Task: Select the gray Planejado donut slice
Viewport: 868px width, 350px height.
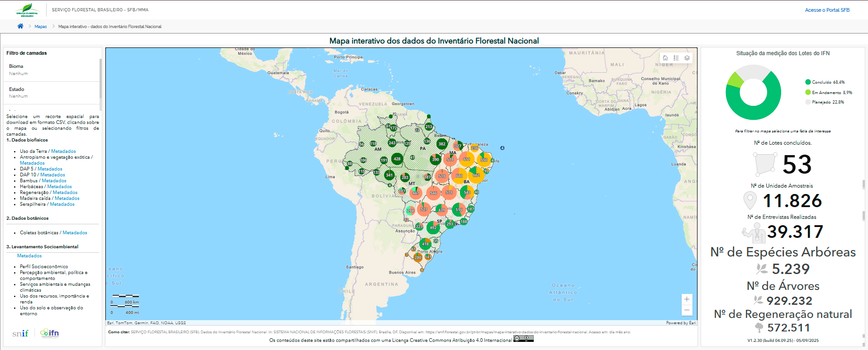Action: click(x=753, y=71)
